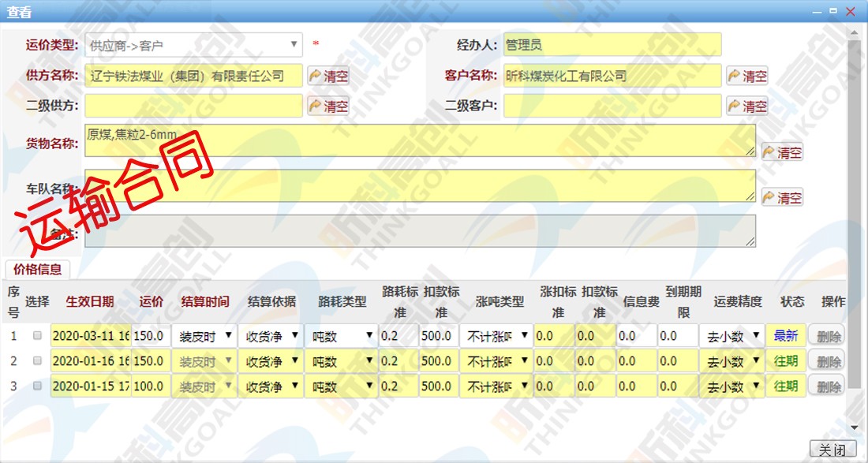Click 生效日期 field 2020-01-16

91,361
